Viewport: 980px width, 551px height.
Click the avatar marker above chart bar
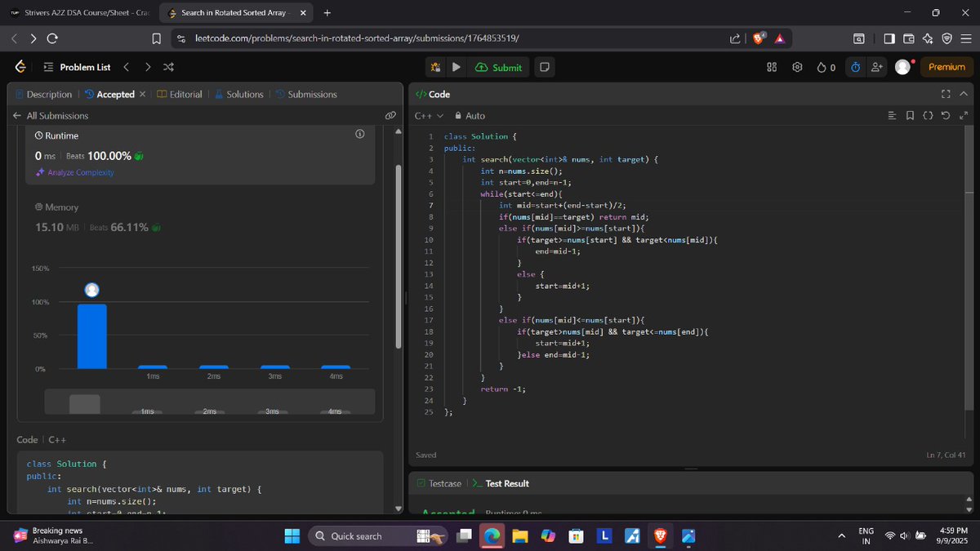coord(92,290)
